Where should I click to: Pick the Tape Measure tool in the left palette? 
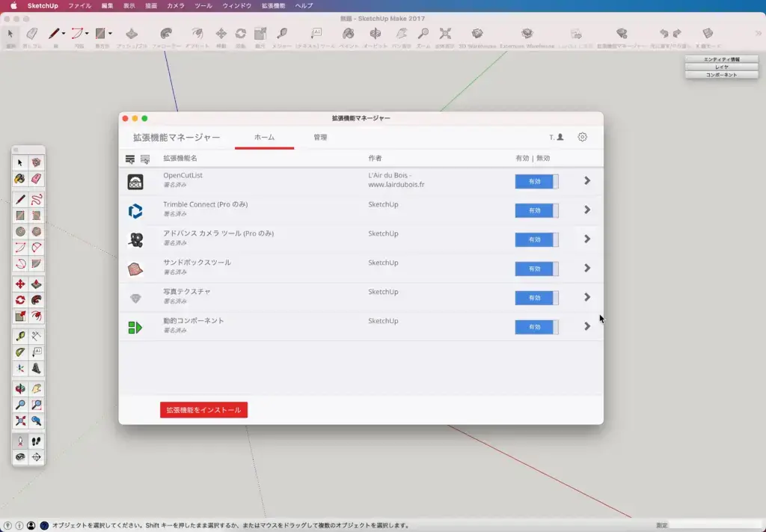tap(20, 336)
